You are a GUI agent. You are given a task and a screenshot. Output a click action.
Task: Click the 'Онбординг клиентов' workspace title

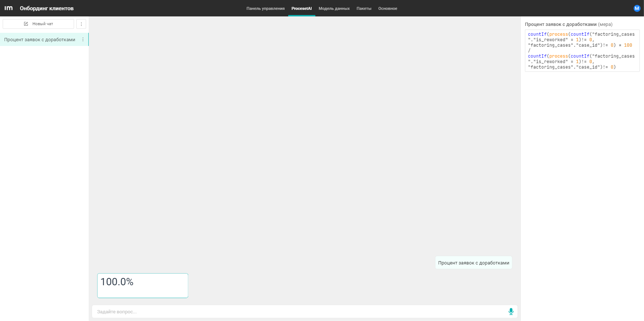(x=46, y=8)
